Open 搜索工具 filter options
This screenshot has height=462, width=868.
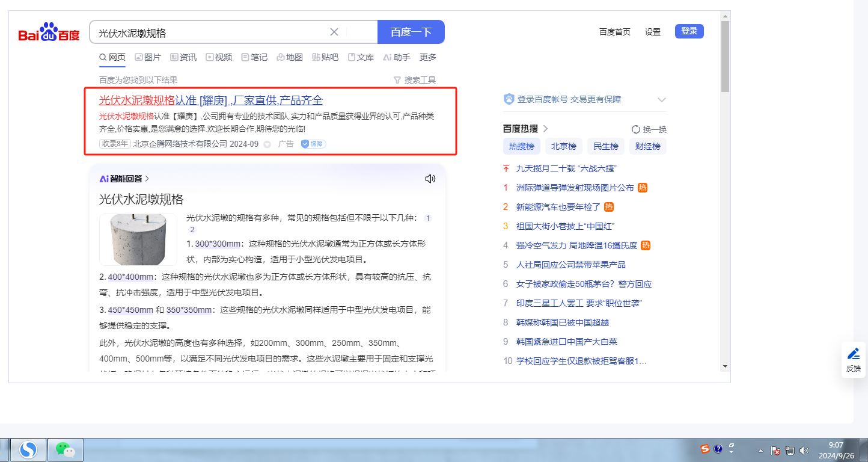pyautogui.click(x=414, y=80)
